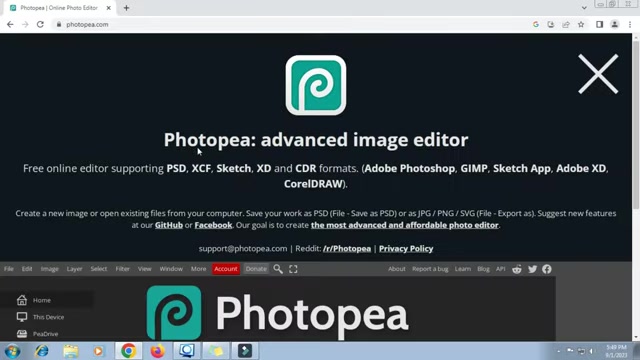Open the Chrome three-dot menu

click(x=630, y=24)
